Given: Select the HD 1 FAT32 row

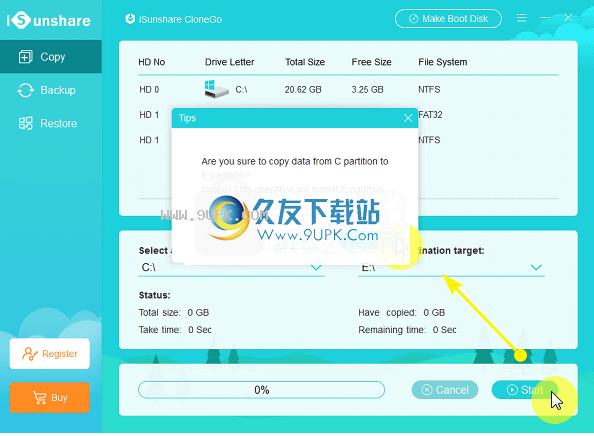Looking at the screenshot, I should [x=348, y=115].
